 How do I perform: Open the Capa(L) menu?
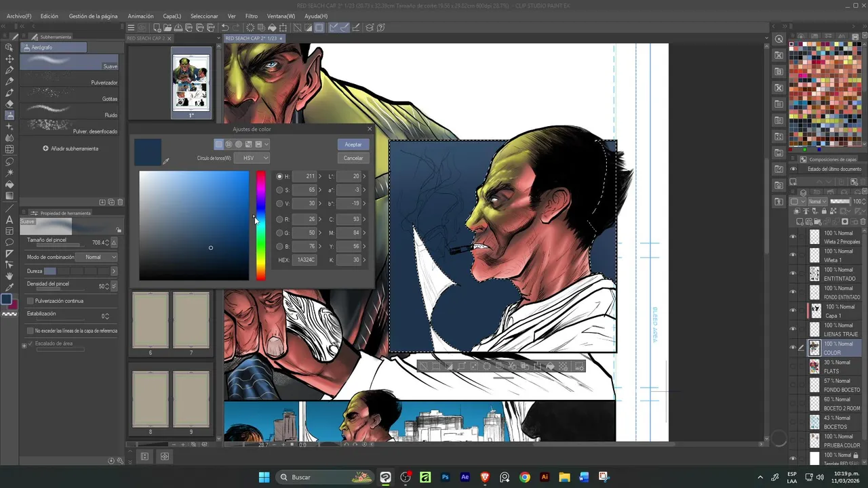172,16
